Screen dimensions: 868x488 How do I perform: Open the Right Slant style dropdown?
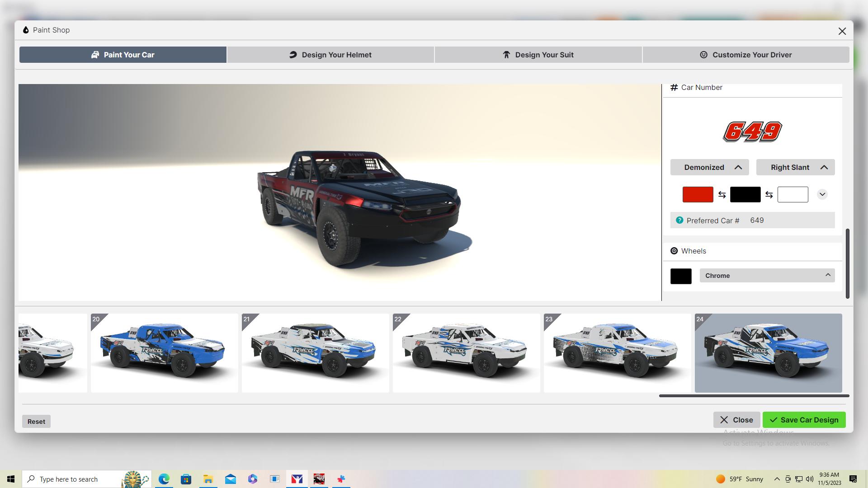(x=824, y=167)
